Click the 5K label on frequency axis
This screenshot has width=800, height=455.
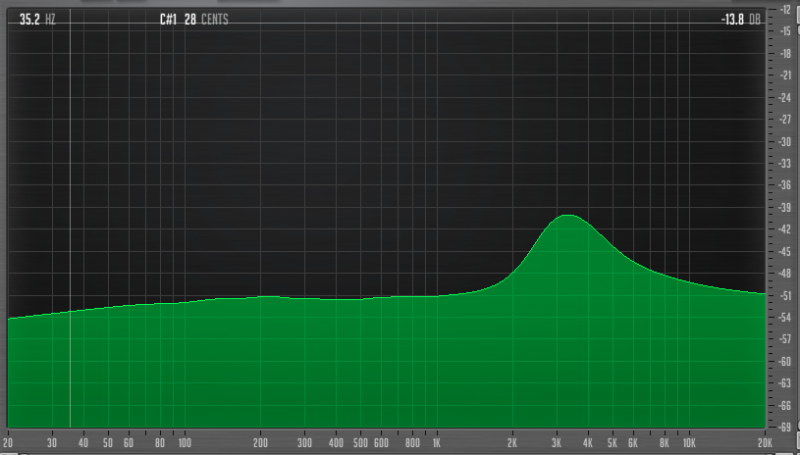coord(612,441)
